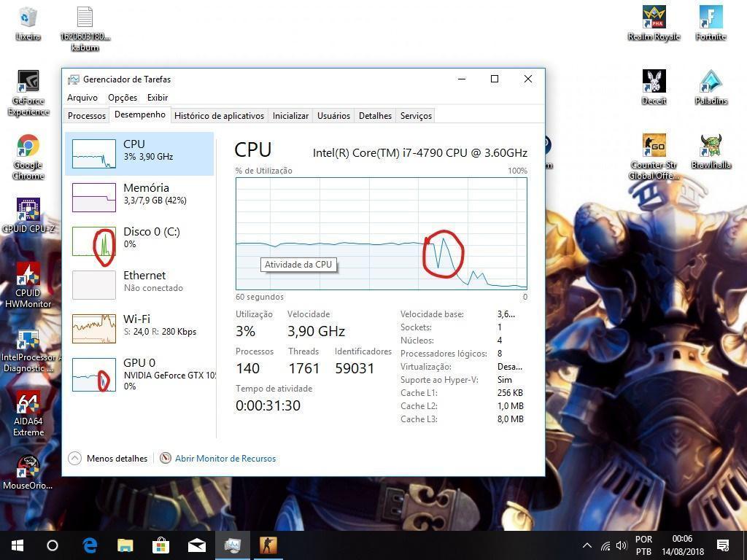The width and height of the screenshot is (747, 560).
Task: Select Wi-Fi in the performance sidebar
Action: click(x=139, y=329)
